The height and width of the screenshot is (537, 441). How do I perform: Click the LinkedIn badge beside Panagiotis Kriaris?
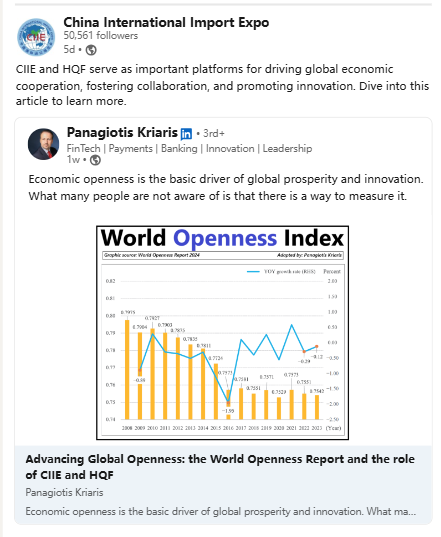[x=186, y=134]
